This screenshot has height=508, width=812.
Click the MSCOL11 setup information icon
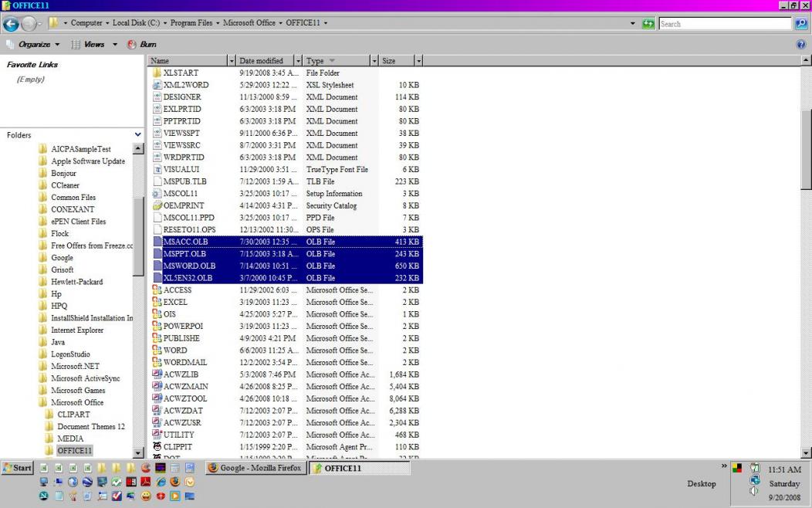157,194
